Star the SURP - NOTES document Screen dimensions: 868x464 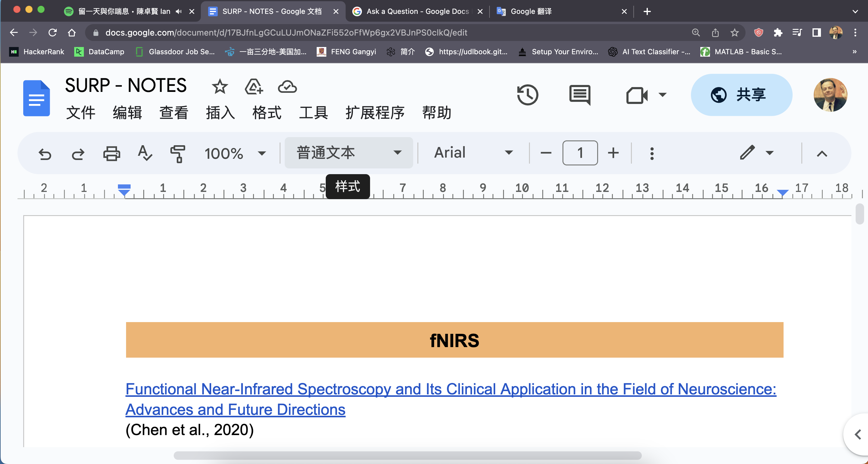pos(220,86)
